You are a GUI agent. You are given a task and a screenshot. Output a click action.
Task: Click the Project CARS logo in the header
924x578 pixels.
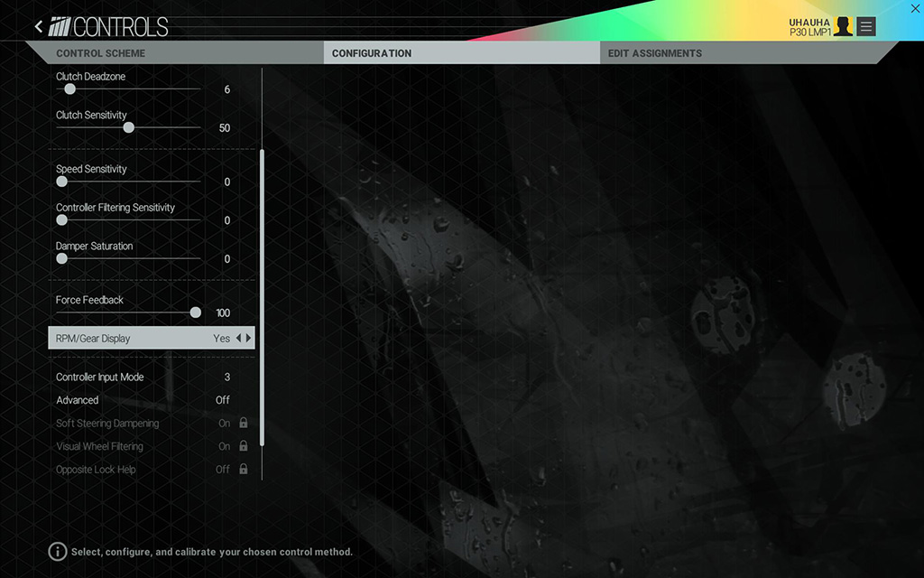[x=60, y=26]
